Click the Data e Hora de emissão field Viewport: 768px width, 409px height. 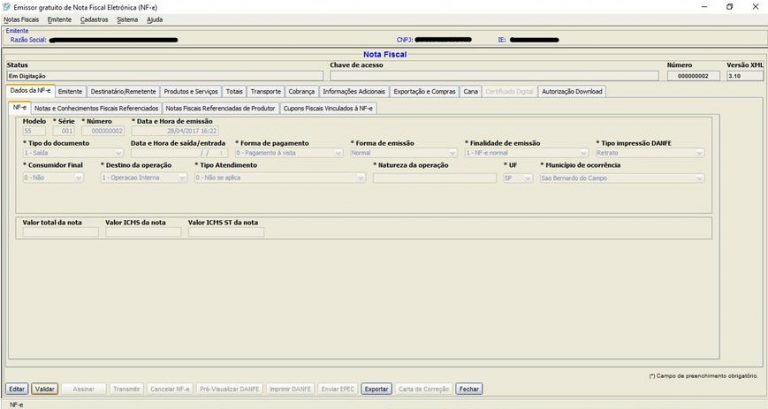[175, 131]
